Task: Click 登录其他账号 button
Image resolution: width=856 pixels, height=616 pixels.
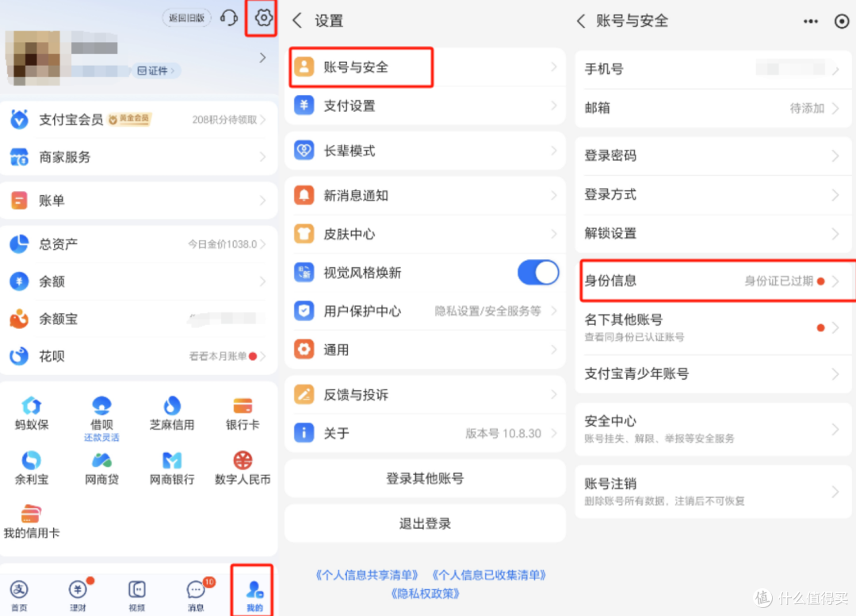Action: pyautogui.click(x=425, y=478)
